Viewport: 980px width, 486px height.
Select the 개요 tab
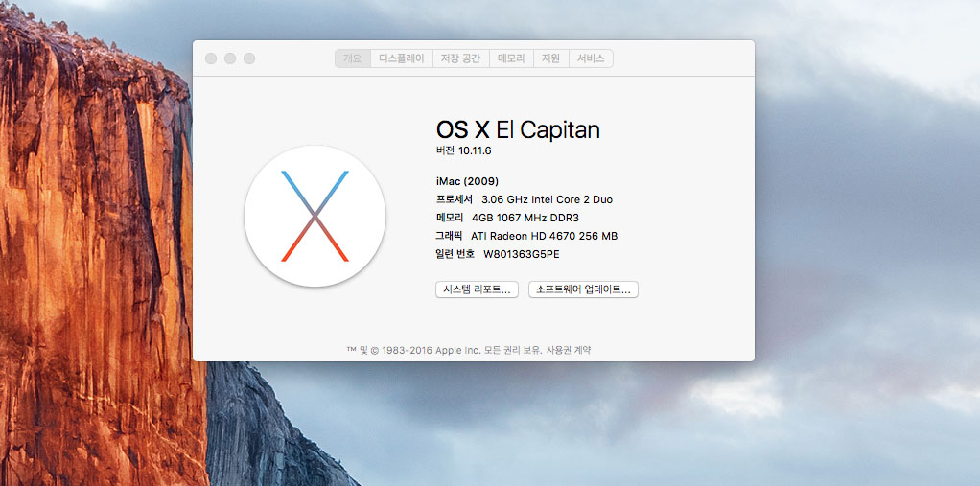point(353,58)
